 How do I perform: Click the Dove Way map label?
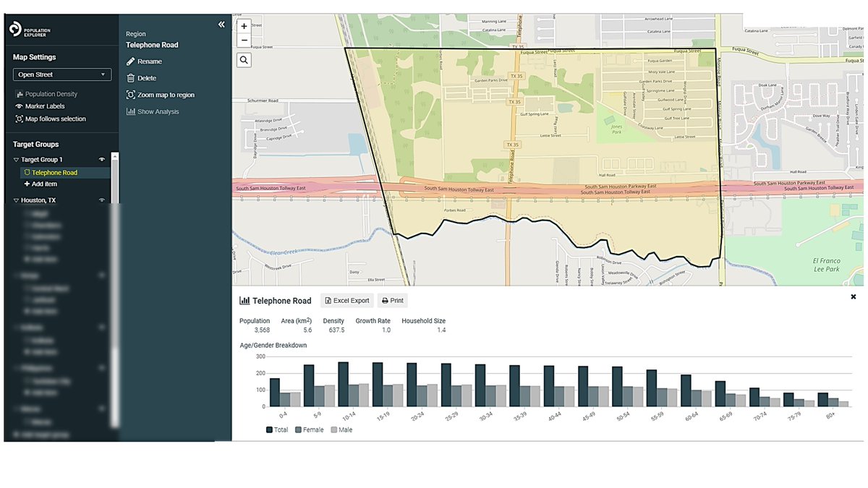(x=821, y=115)
